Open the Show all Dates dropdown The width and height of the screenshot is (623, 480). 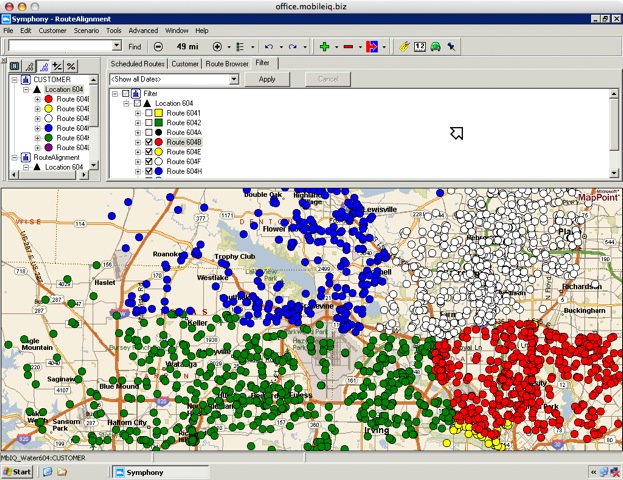[x=232, y=79]
